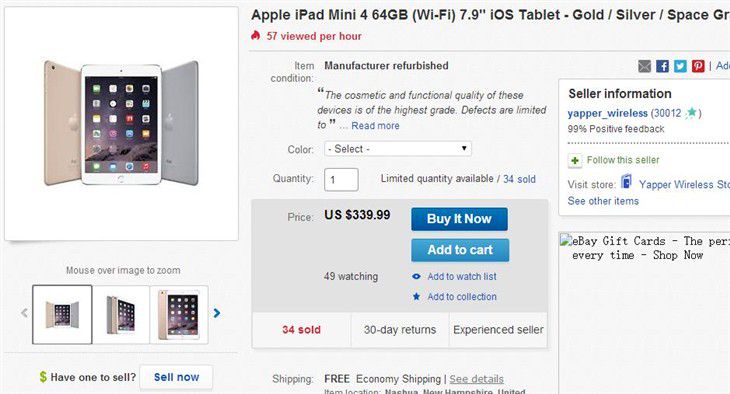The image size is (730, 394).
Task: Show next thumbnails with the right arrow
Action: pos(216,313)
